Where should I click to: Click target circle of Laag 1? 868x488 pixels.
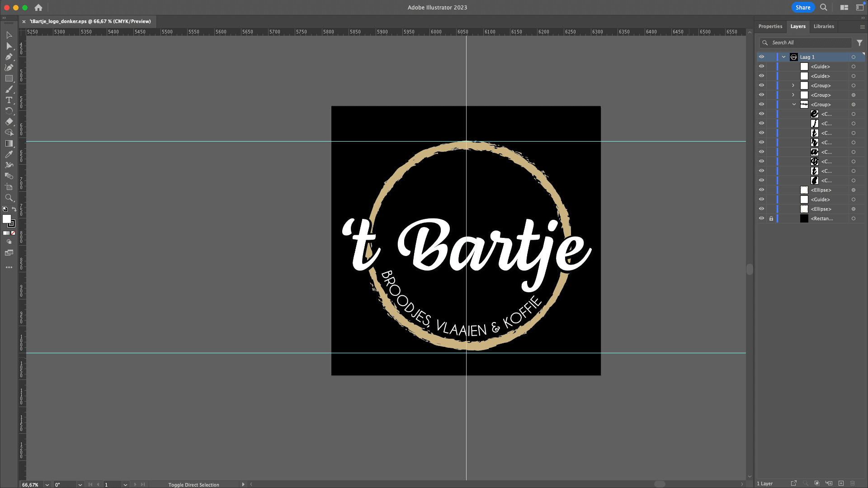pyautogui.click(x=854, y=57)
